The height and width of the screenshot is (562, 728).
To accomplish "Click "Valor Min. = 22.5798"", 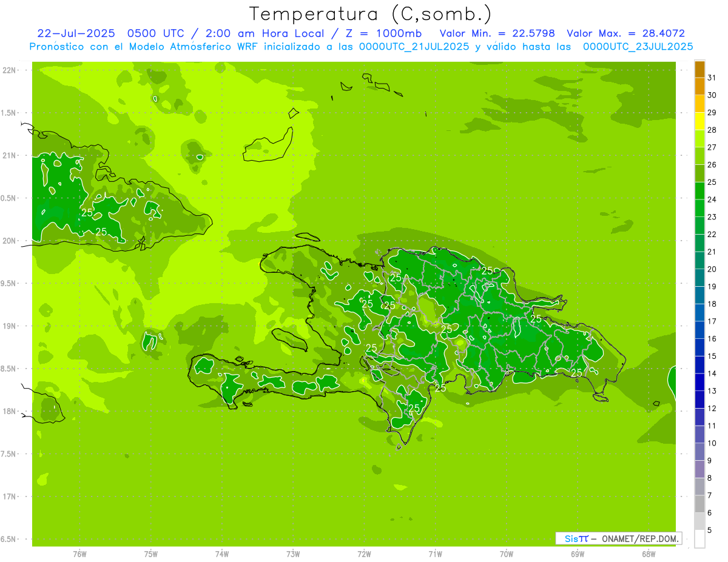I will (497, 33).
